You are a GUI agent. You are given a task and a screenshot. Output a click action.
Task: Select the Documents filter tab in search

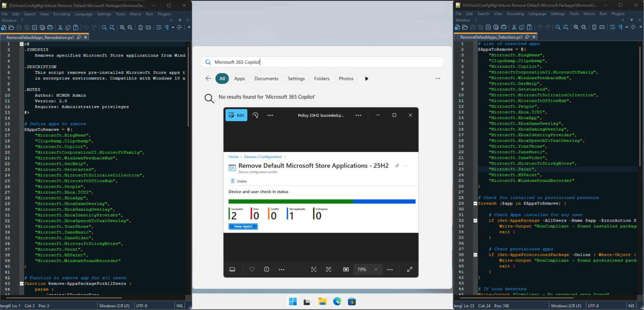pyautogui.click(x=266, y=78)
